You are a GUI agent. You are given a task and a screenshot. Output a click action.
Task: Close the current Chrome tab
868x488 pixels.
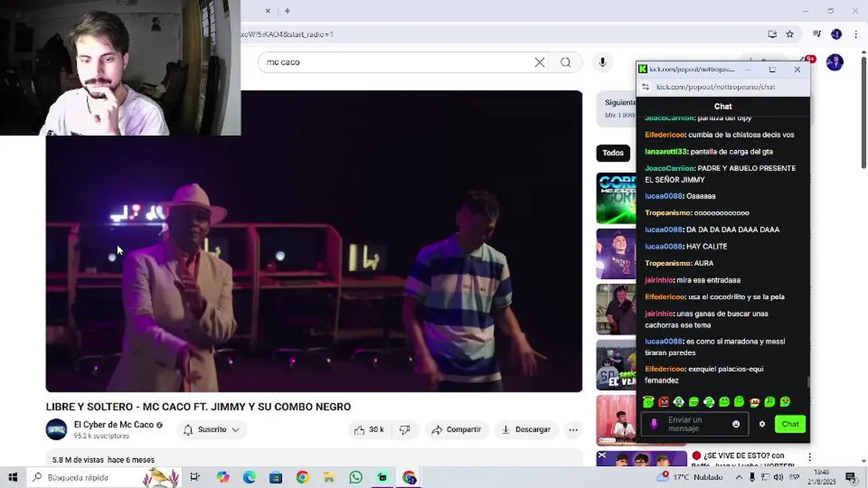[x=268, y=11]
